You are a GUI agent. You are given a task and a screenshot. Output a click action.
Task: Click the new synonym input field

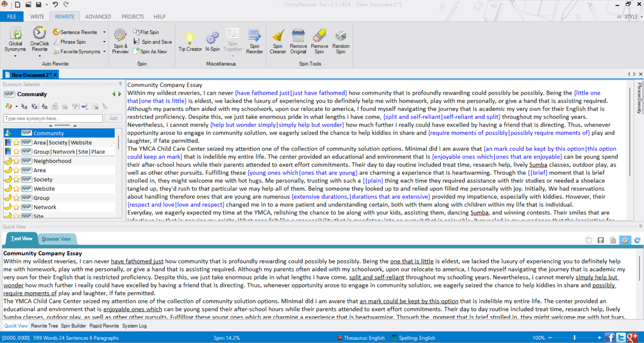(x=52, y=118)
